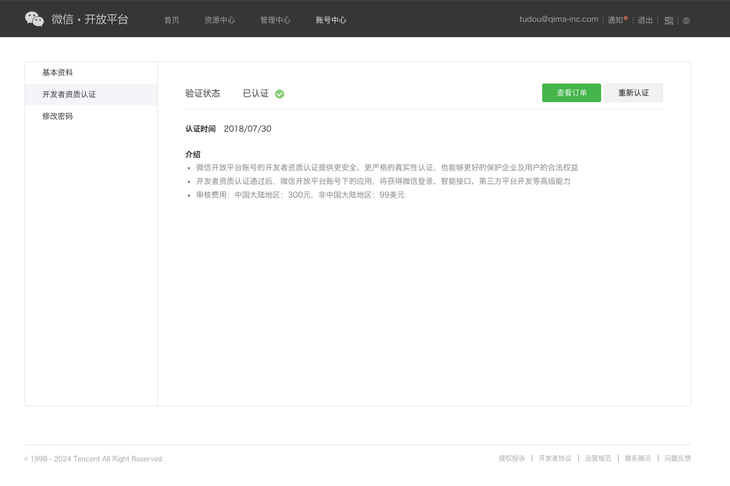Open 开发者协议 footer link
Screen dimensions: 730x486
[555, 459]
